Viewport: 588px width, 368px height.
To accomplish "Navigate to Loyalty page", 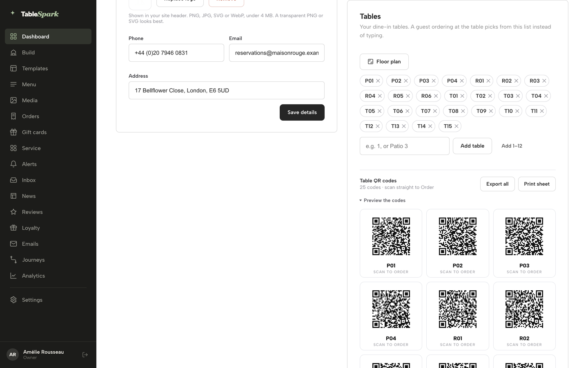I will pyautogui.click(x=48, y=228).
